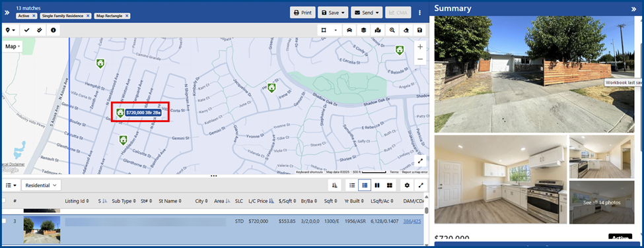Open the Map type dropdown
Image resolution: width=644 pixels, height=248 pixels.
[13, 46]
